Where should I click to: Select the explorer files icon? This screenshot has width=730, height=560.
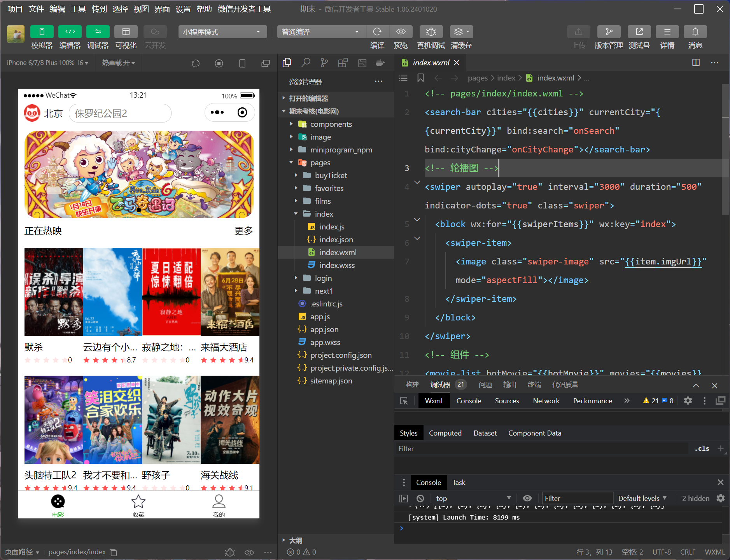pos(287,63)
